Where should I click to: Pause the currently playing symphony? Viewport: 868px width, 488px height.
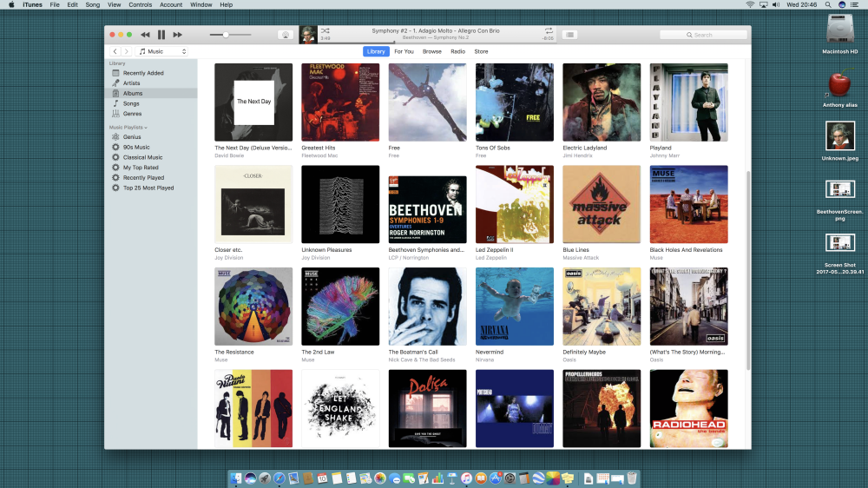161,35
